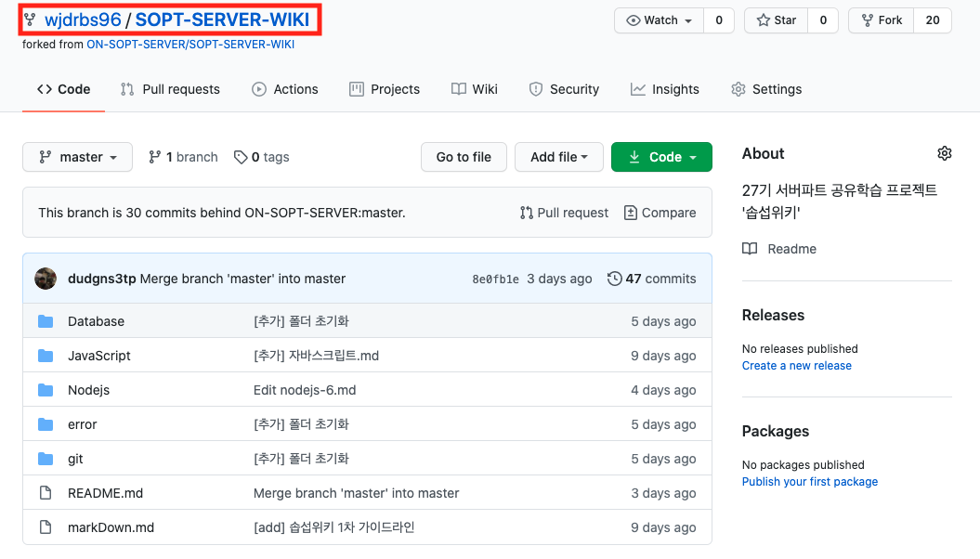Viewport: 980px width, 559px height.
Task: Click the folder icon for error
Action: [46, 424]
